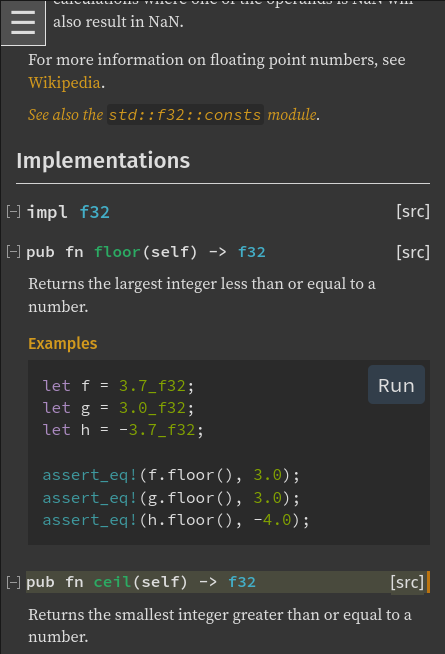View source for the ceil function
The image size is (445, 654).
tap(407, 582)
